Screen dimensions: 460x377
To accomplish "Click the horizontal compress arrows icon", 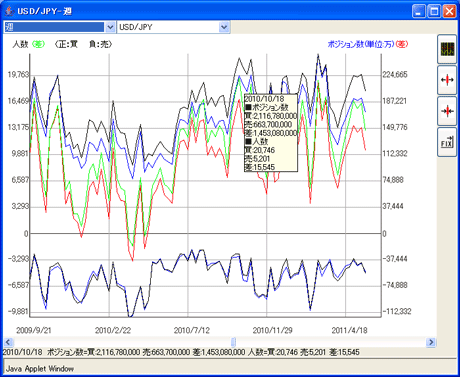I will point(447,111).
